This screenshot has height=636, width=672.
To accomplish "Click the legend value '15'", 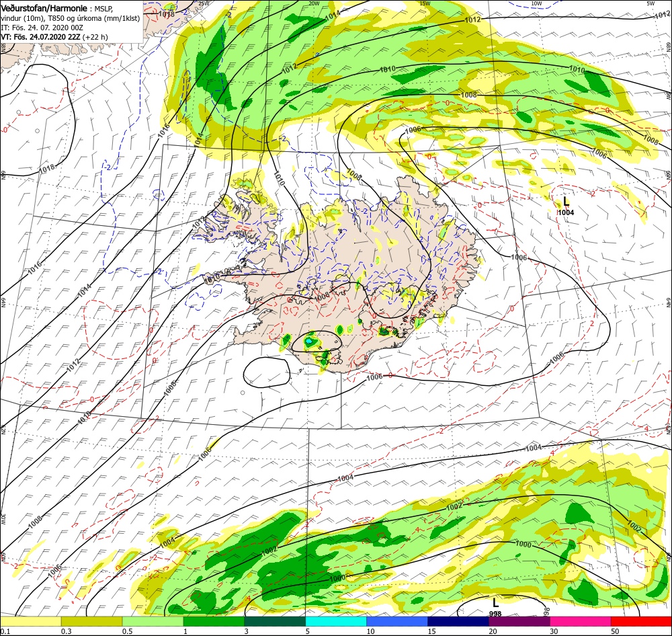I will [431, 631].
